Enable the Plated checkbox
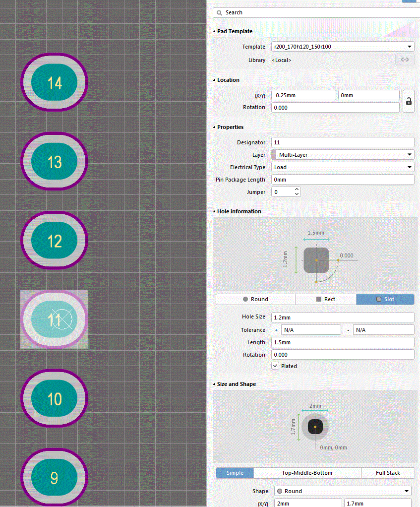Viewport: 420px width, 507px height. point(275,366)
